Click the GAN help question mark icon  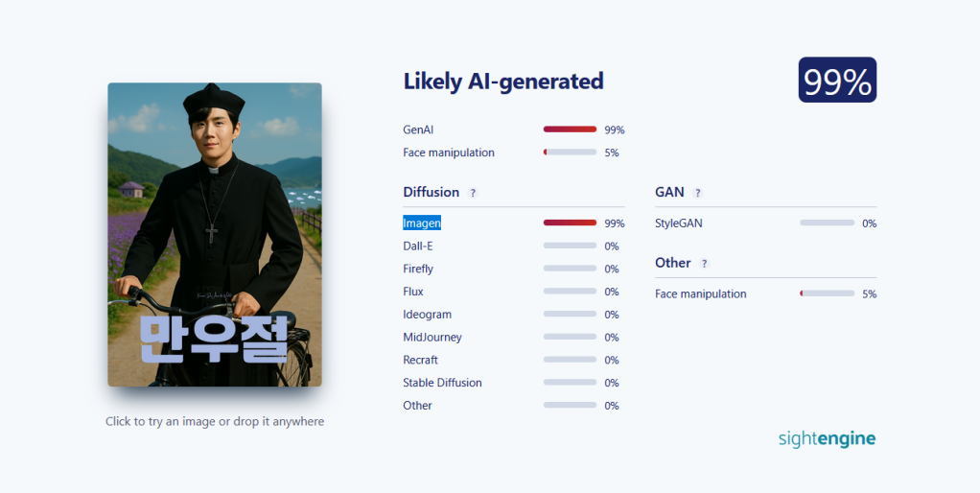tap(698, 193)
